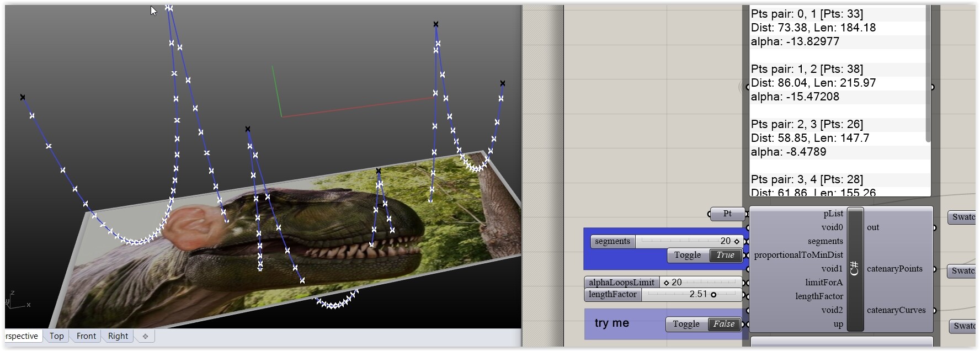
Task: Click the out output parameter
Action: pos(873,227)
